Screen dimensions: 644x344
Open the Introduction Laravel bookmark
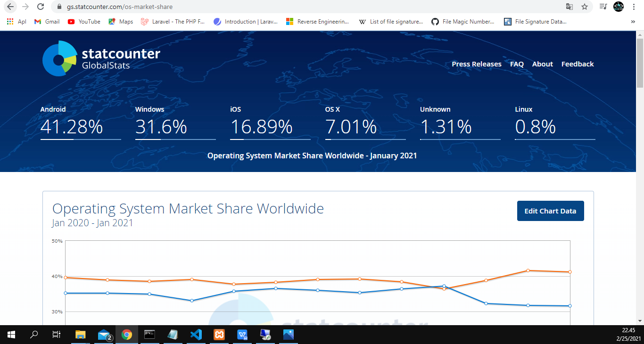click(246, 22)
